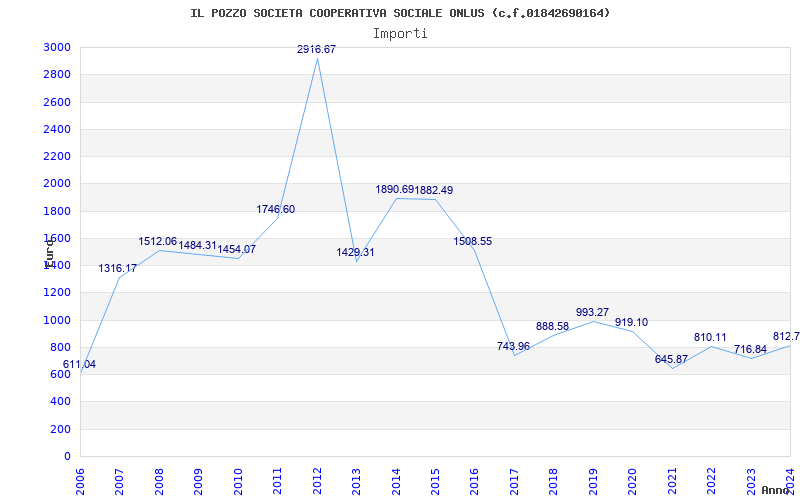Click the Importi subtitle
This screenshot has width=800, height=500.
click(400, 34)
